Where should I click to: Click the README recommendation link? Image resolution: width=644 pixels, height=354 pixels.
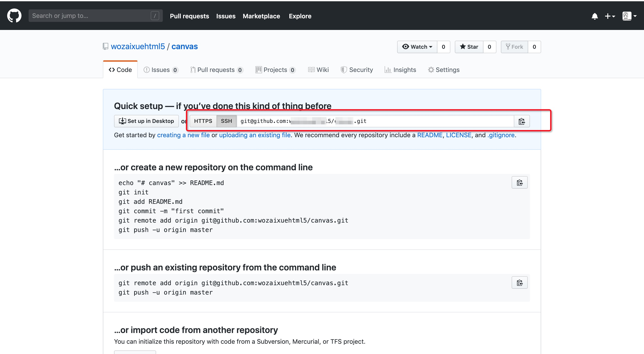pos(430,135)
